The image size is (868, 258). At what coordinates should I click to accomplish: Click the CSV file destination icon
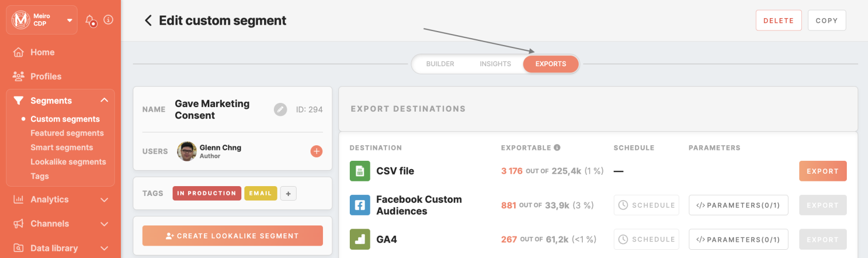tap(360, 171)
